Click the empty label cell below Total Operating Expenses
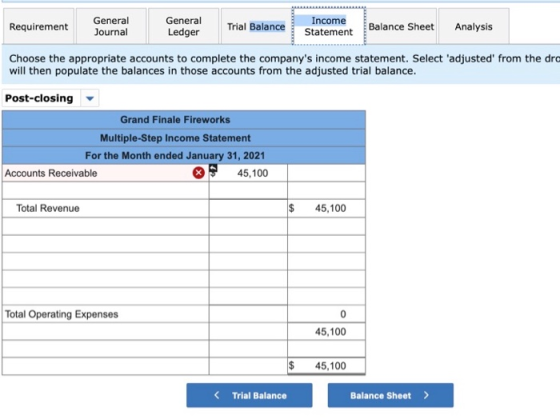The image size is (560, 419). (x=105, y=331)
